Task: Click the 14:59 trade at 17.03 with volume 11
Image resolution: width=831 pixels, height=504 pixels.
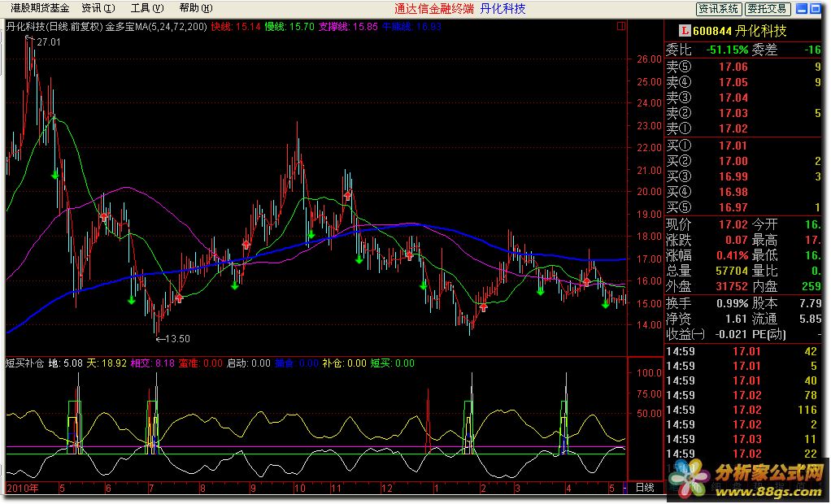Action: [x=743, y=439]
